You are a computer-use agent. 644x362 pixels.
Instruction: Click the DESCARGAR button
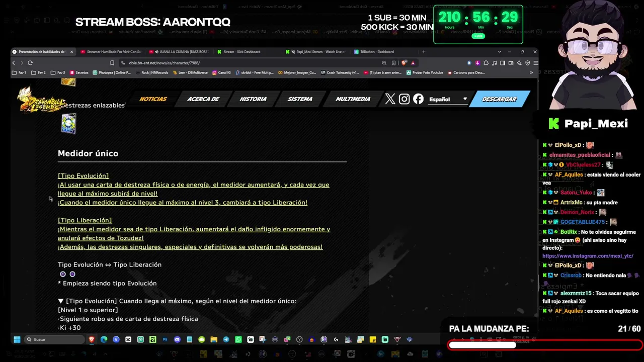tap(500, 99)
